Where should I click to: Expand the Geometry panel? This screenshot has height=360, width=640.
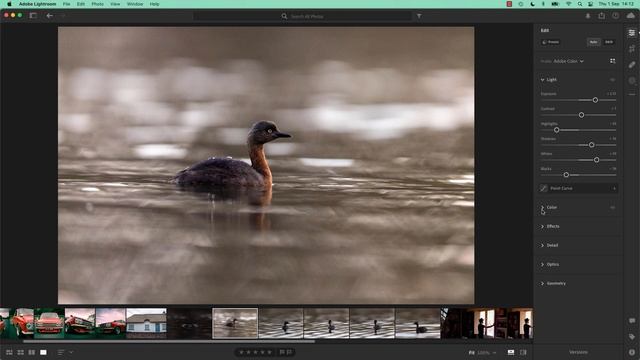tap(542, 283)
